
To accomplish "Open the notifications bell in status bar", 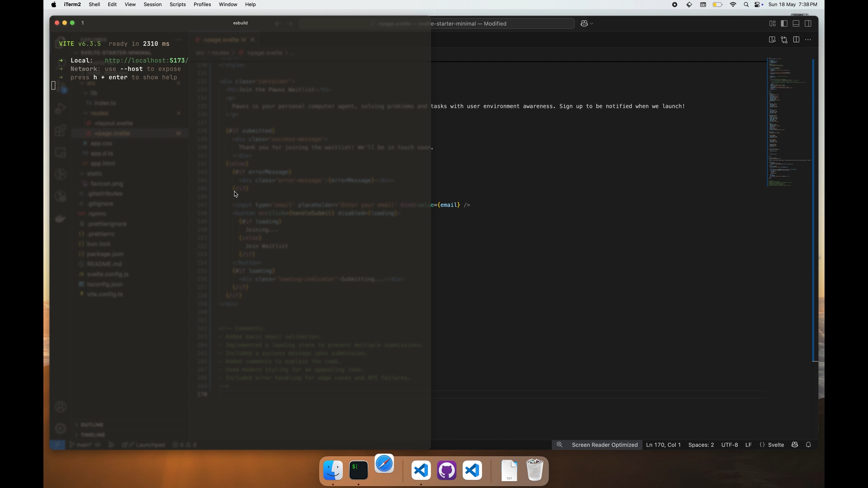I will tap(808, 445).
